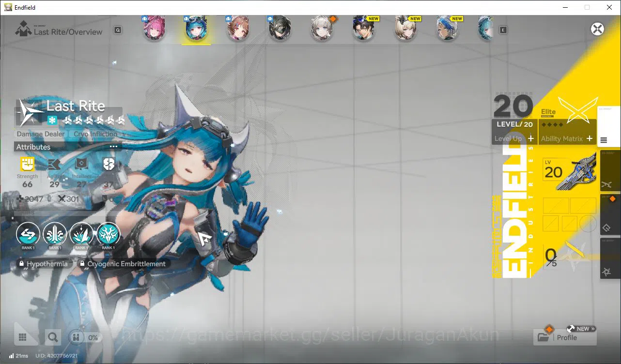Screen dimensions: 621x364
Task: Switch to the overview side tab with list icon
Action: (x=609, y=127)
